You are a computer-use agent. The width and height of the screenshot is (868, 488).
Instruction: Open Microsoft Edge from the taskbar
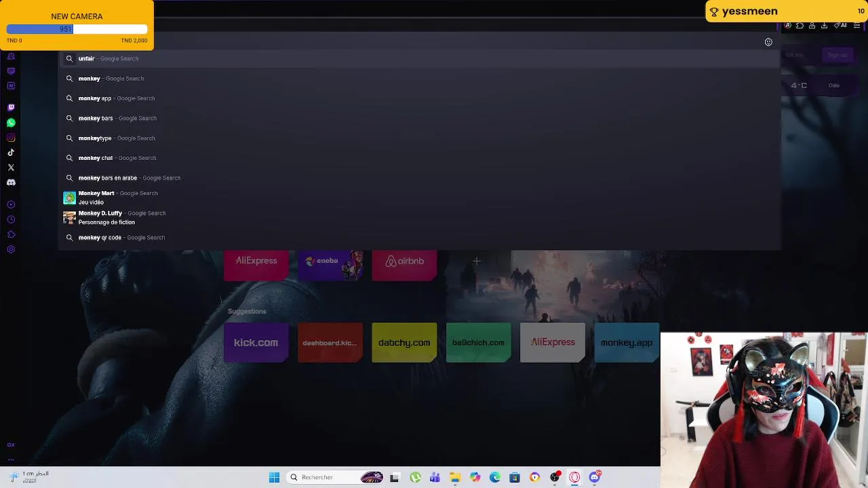(495, 478)
